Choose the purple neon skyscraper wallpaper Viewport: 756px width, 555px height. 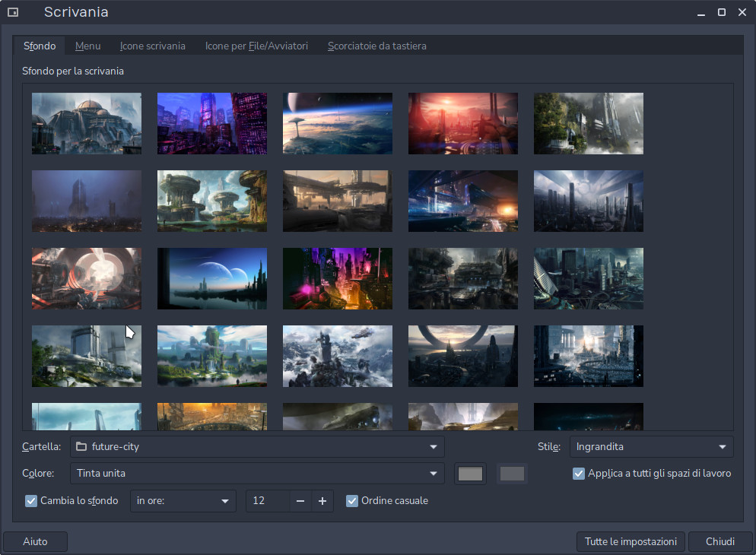212,123
